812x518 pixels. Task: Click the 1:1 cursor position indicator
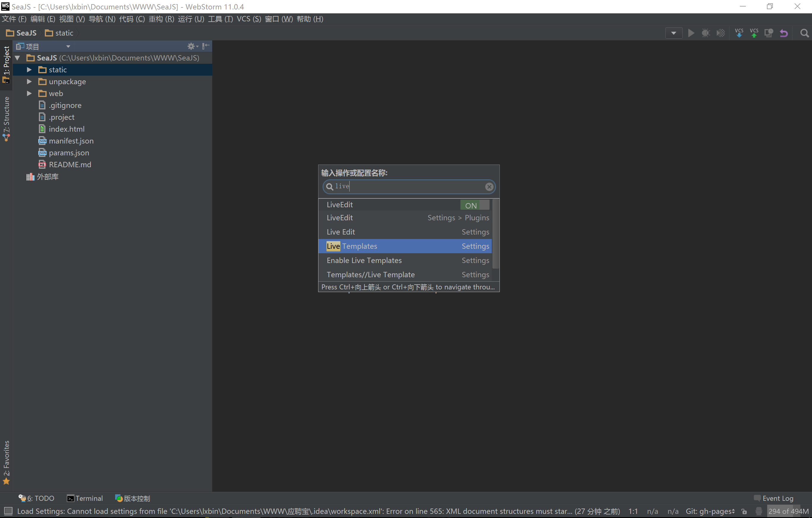tap(633, 511)
